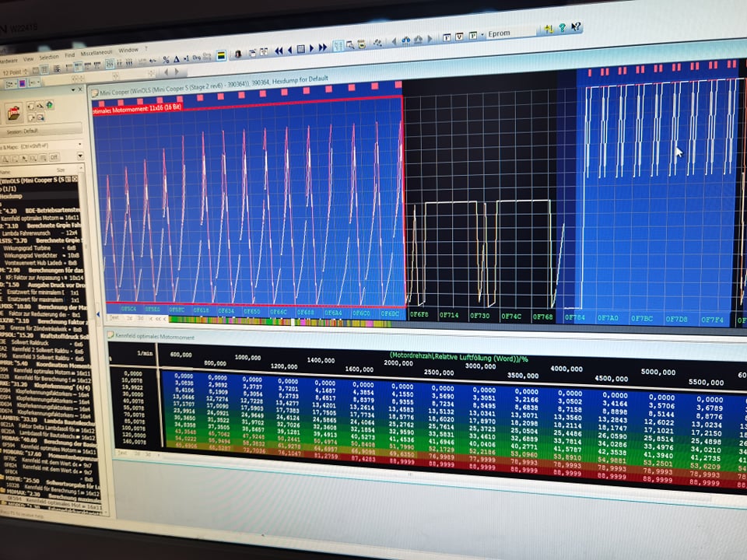Click the magnifier search window icon
This screenshot has height=560, width=747.
click(350, 45)
